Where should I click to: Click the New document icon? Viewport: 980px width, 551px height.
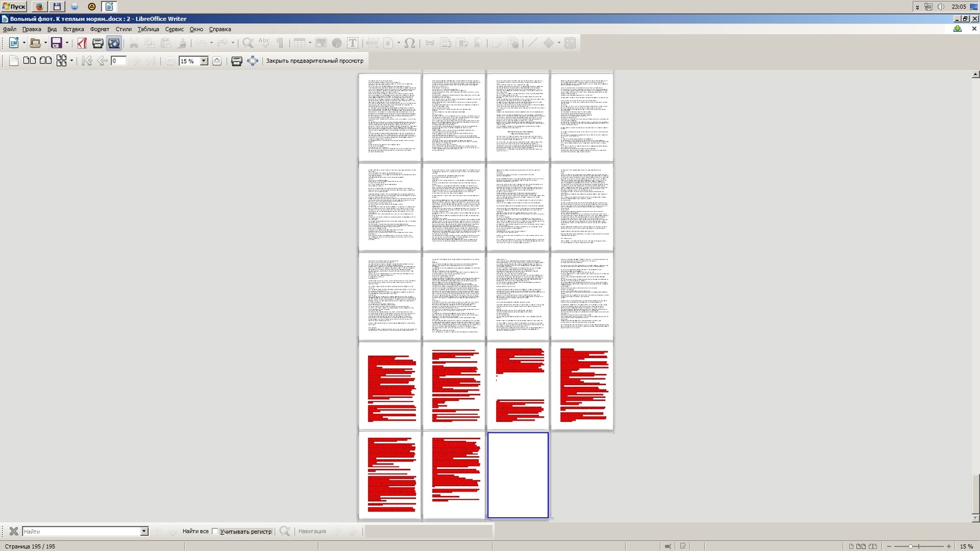coord(13,43)
